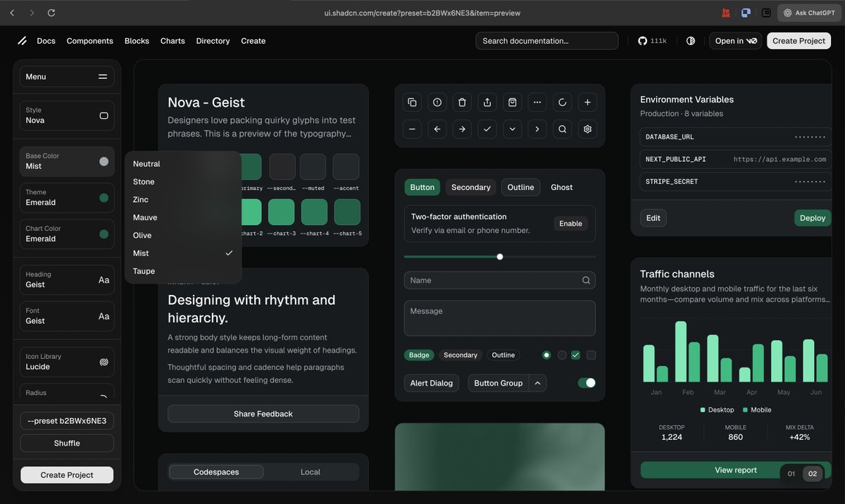Click the shadcn logo in the navbar
This screenshot has width=845, height=504.
tap(23, 41)
